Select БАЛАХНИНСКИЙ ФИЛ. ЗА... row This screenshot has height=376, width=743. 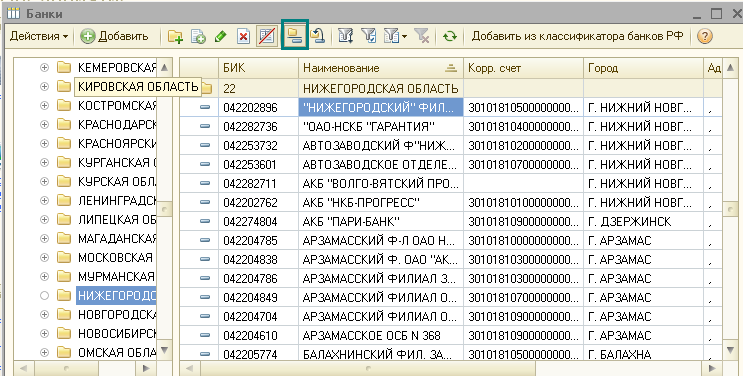pyautogui.click(x=451, y=354)
